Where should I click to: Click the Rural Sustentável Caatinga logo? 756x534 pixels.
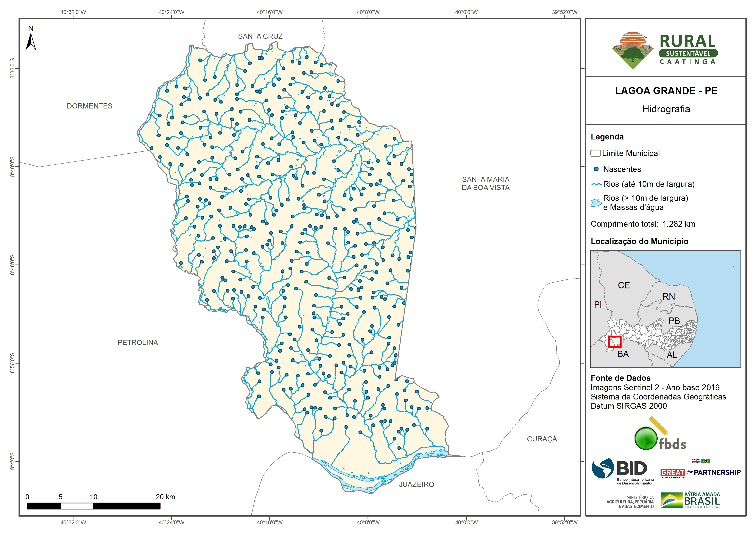tap(665, 50)
